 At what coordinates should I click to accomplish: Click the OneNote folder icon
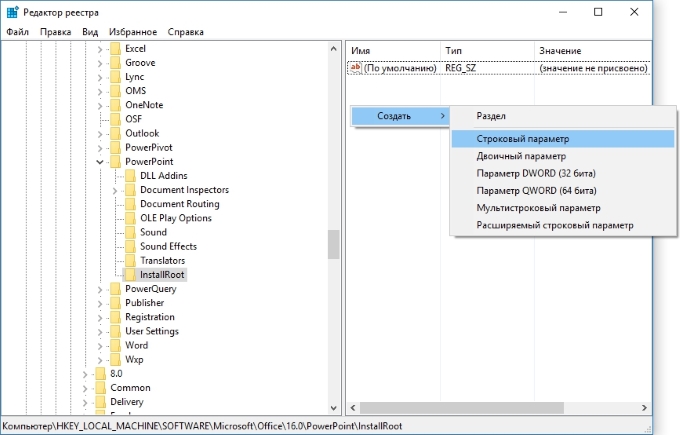tap(115, 105)
